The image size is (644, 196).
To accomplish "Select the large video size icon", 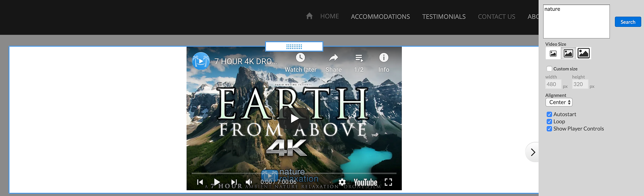I will pyautogui.click(x=583, y=53).
